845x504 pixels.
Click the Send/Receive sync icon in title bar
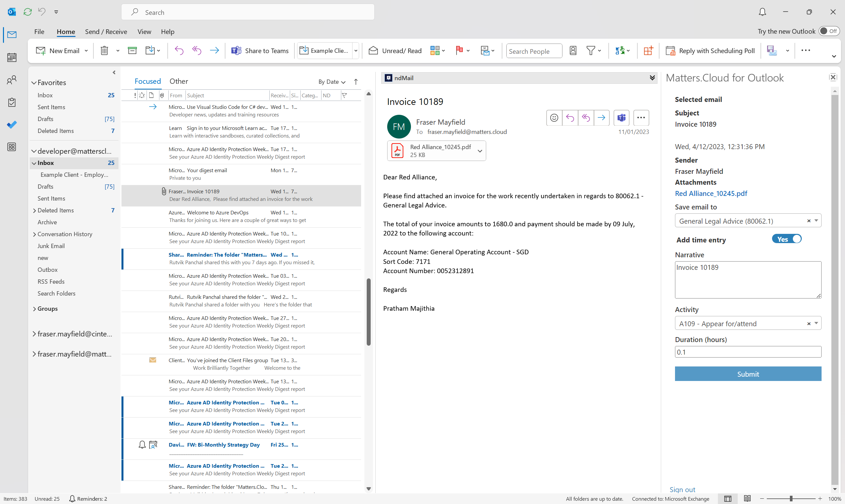pyautogui.click(x=27, y=12)
